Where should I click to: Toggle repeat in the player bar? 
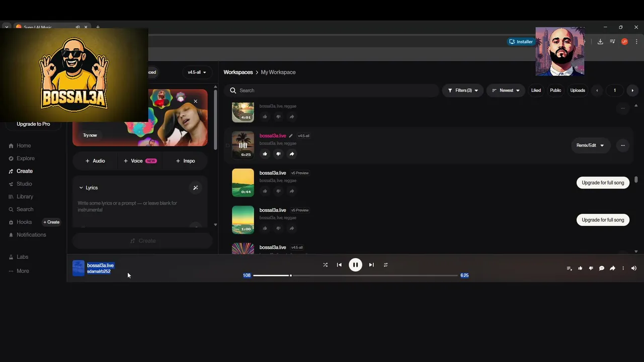[385, 265]
